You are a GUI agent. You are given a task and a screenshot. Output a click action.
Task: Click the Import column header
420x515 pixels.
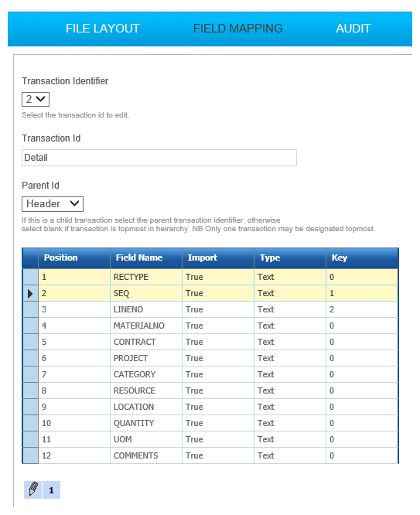click(218, 258)
